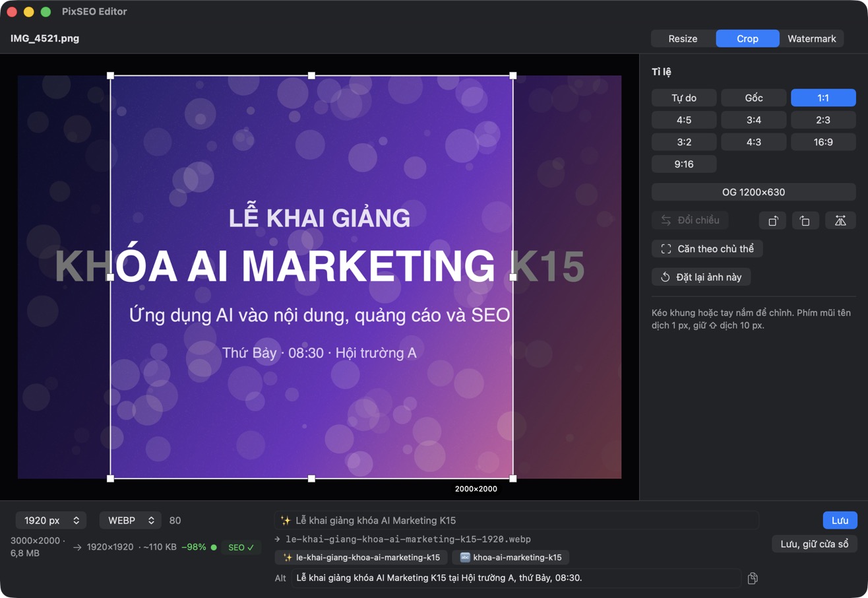Set the crop ratio to 3:4

[x=754, y=120]
